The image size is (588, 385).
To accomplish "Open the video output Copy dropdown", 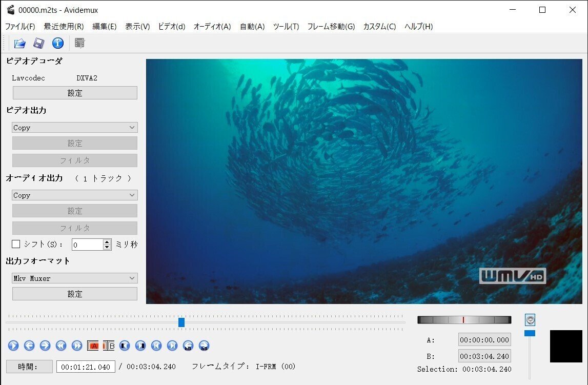I will [74, 127].
